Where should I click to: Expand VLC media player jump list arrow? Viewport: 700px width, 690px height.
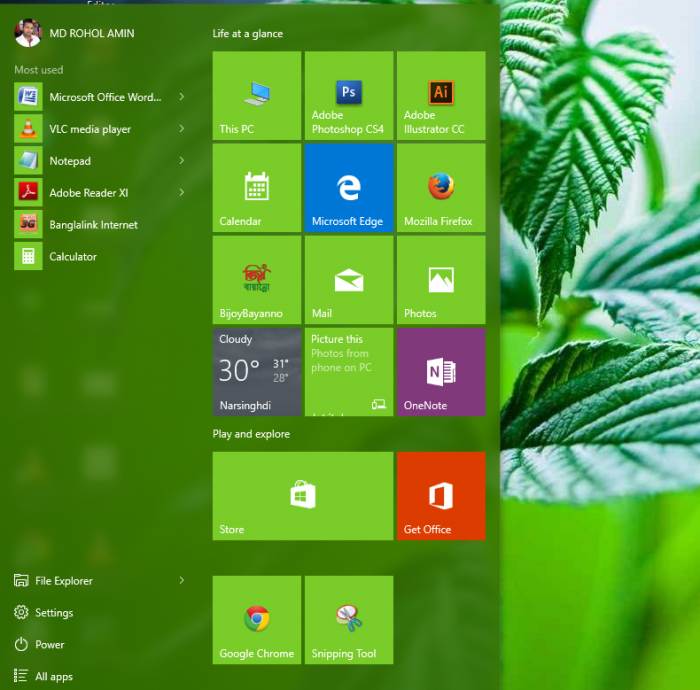pos(181,129)
